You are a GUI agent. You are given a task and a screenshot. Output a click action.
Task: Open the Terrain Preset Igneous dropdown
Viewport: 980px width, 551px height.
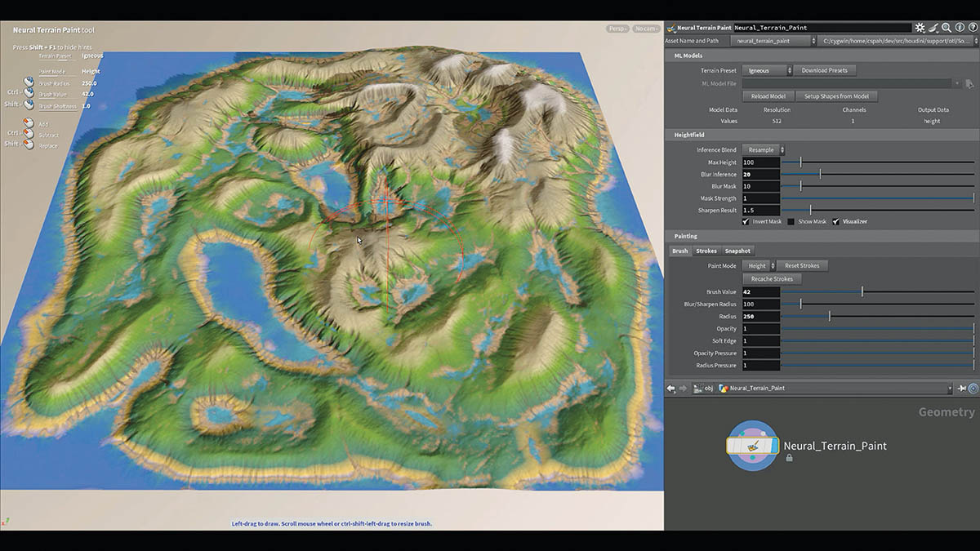point(767,71)
